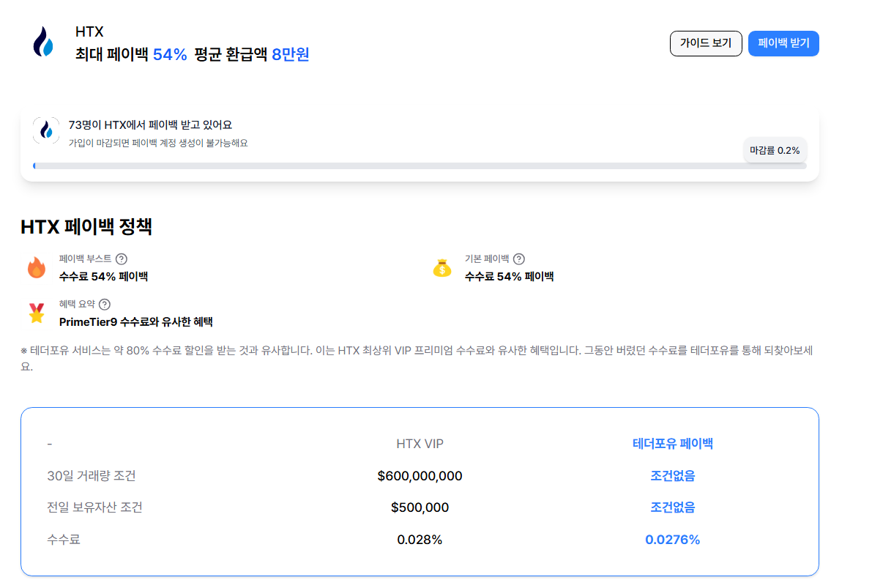Click 가입이 마감되면 notice text
Viewport: 872px width, 588px height.
tap(158, 144)
